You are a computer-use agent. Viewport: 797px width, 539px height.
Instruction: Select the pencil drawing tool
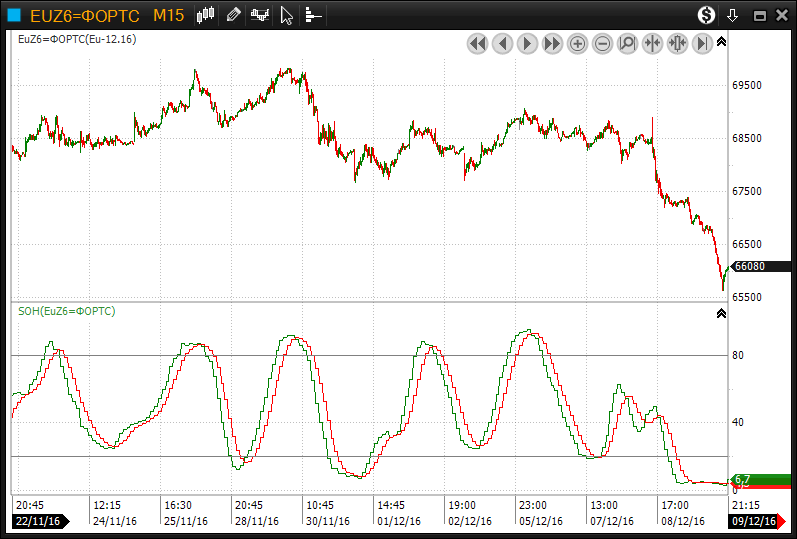point(233,15)
